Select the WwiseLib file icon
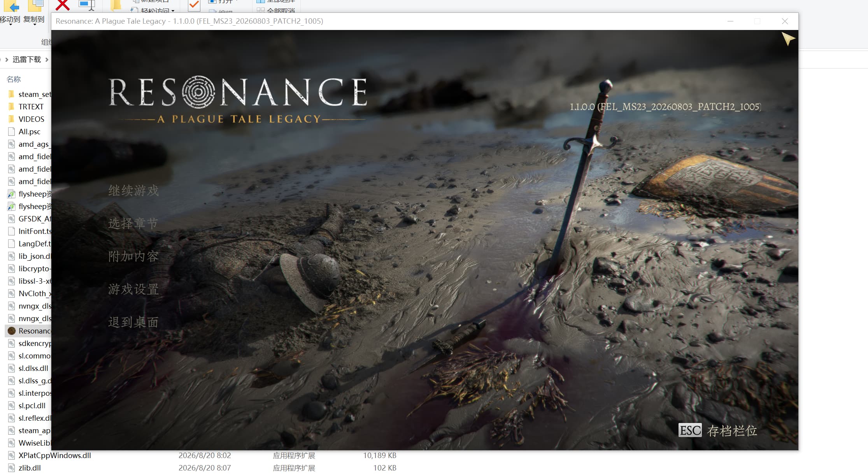 [x=11, y=443]
